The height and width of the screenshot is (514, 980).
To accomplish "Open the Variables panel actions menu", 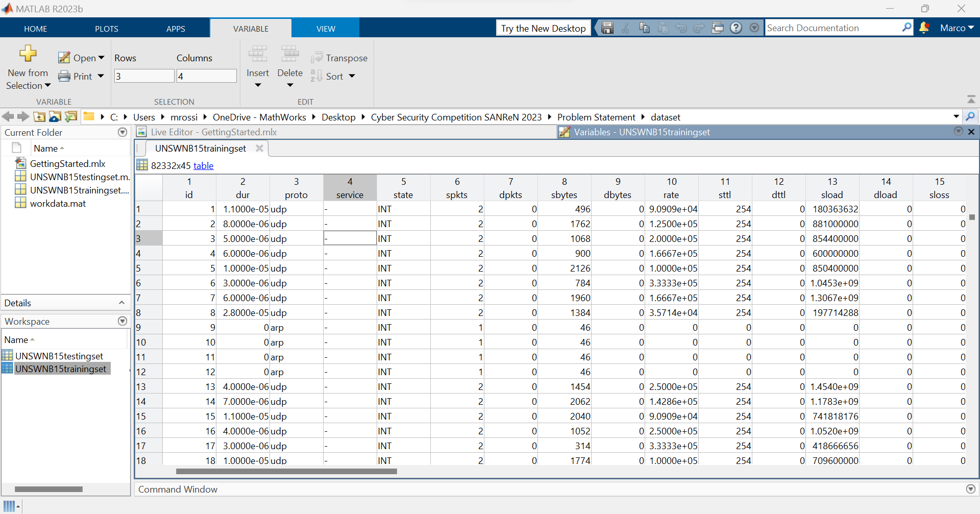I will (959, 131).
